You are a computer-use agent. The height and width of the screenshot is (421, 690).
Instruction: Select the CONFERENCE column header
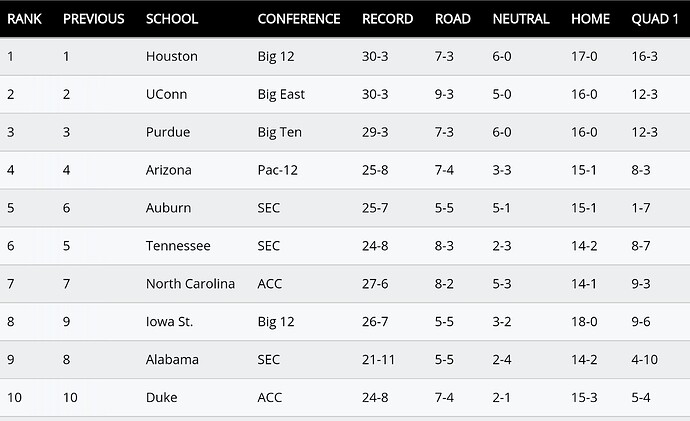(299, 19)
